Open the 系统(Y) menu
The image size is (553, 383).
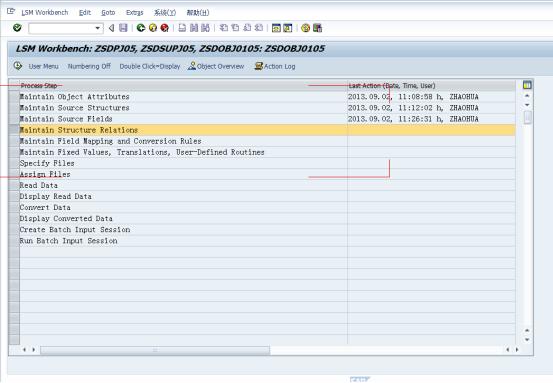click(165, 13)
